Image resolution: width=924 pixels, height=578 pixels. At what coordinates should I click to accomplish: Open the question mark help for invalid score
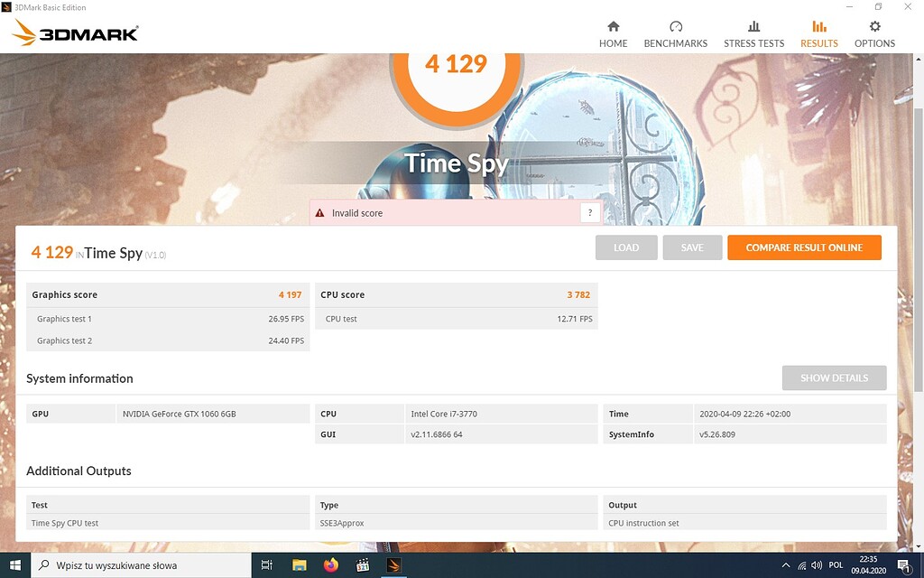(590, 213)
